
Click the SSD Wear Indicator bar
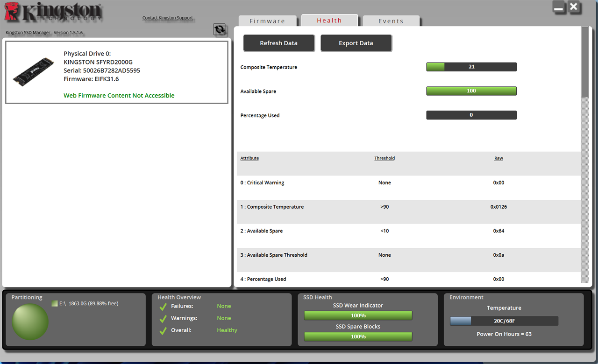click(358, 315)
